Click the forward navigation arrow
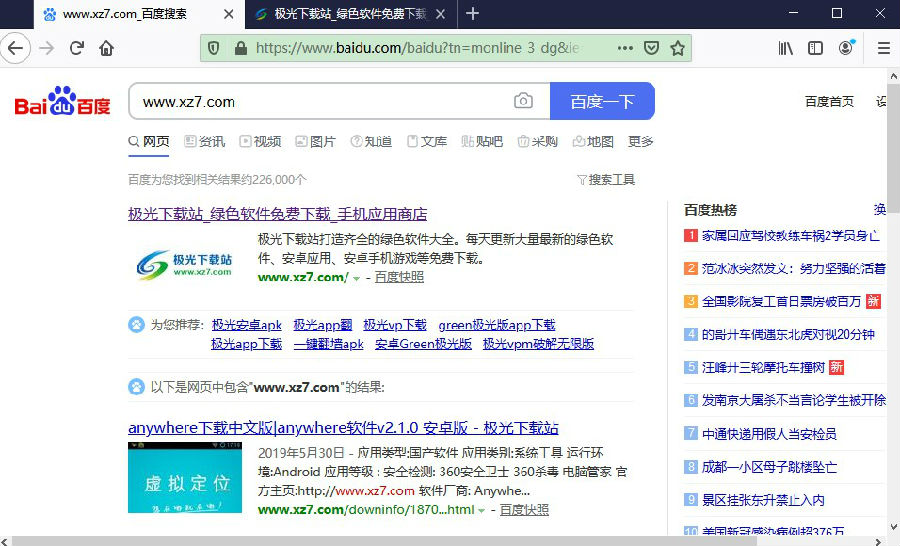This screenshot has height=546, width=900. click(46, 48)
